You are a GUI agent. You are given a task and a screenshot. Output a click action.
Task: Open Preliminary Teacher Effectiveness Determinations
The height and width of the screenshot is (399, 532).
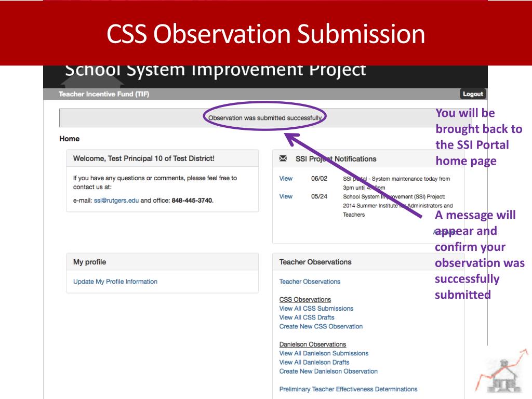click(349, 389)
